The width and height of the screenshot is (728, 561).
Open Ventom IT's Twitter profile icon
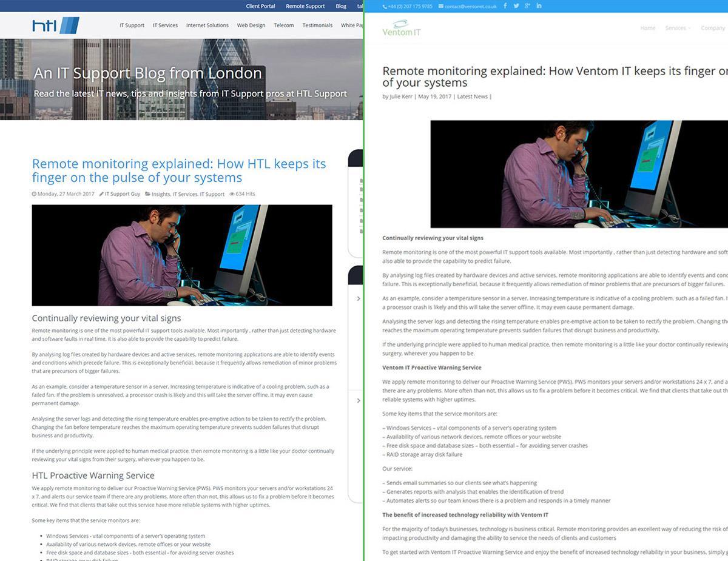click(x=516, y=6)
